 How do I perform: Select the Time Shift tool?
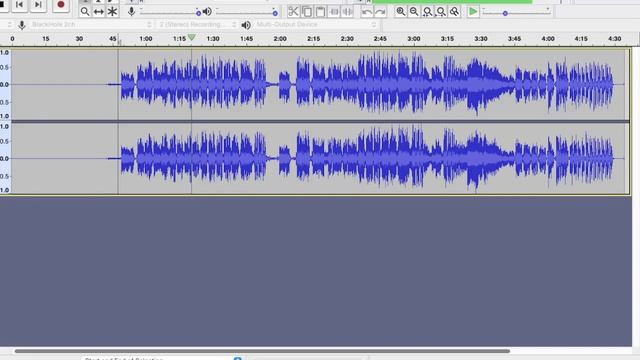[x=99, y=12]
